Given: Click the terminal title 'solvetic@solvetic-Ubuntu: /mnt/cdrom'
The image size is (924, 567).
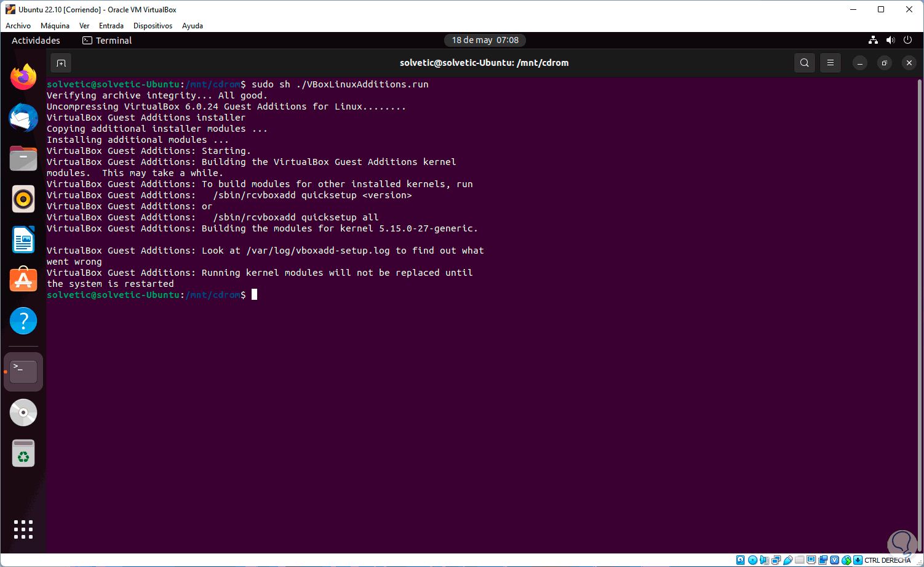Looking at the screenshot, I should (484, 63).
